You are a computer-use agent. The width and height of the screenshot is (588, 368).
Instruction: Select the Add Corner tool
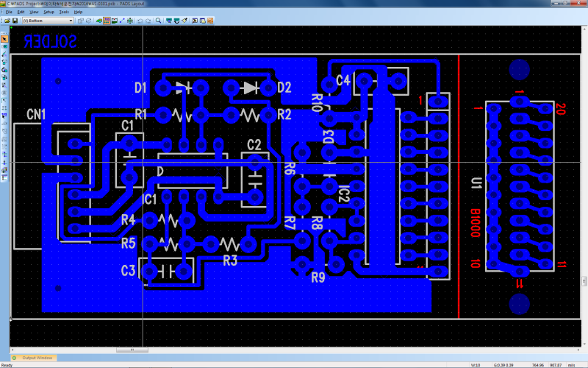click(x=4, y=101)
